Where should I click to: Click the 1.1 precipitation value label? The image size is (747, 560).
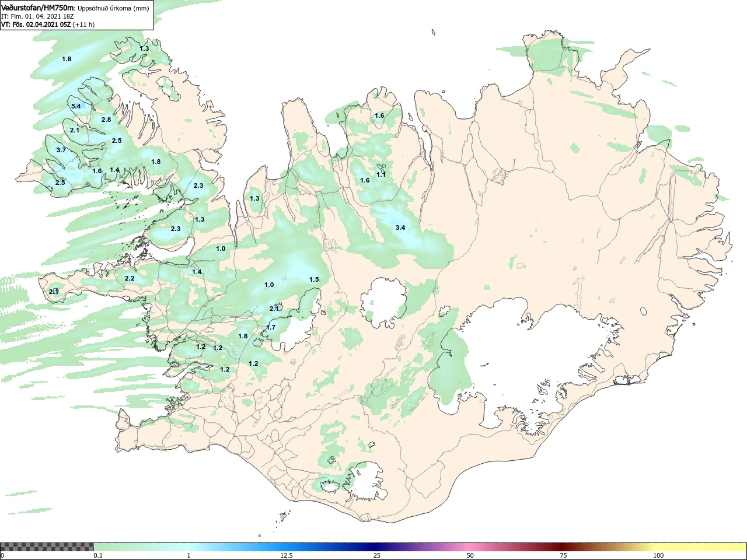click(x=381, y=174)
